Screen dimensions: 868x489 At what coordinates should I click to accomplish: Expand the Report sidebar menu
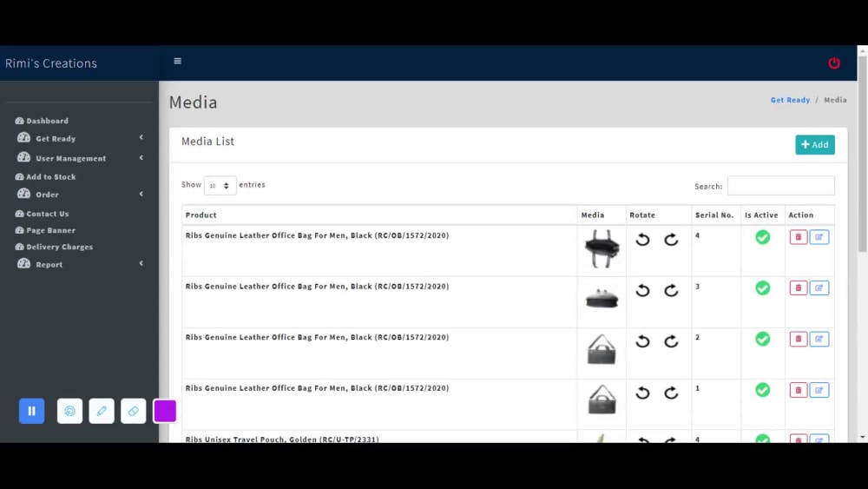tap(80, 264)
